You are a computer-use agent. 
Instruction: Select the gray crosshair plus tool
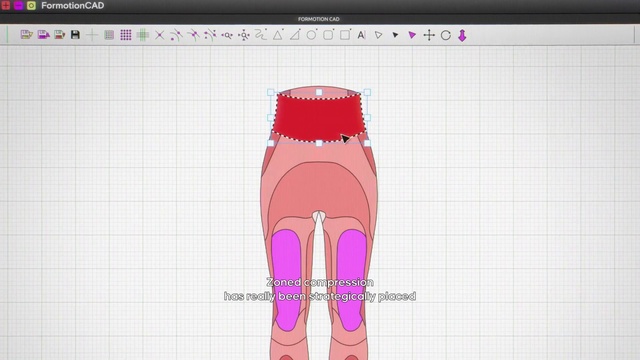pos(92,35)
